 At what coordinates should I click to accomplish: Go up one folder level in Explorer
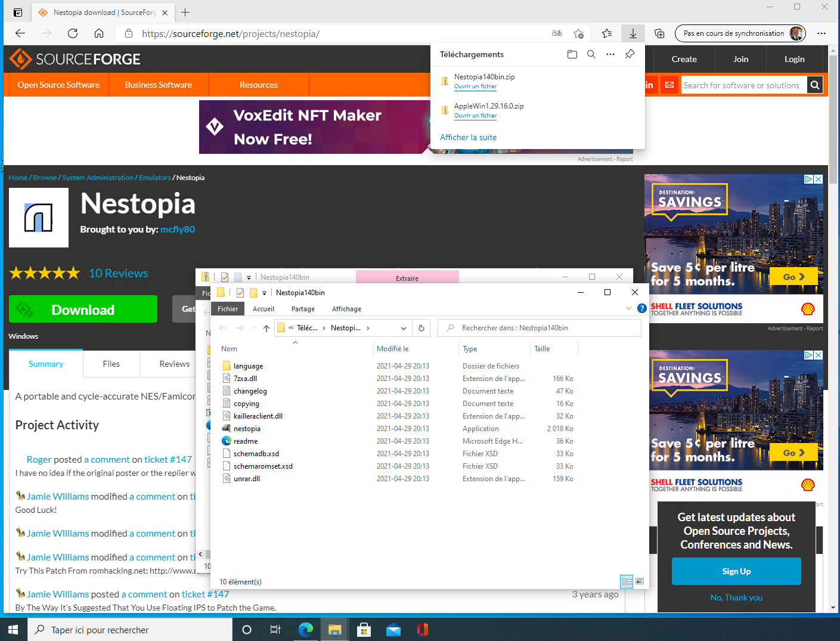tap(266, 328)
